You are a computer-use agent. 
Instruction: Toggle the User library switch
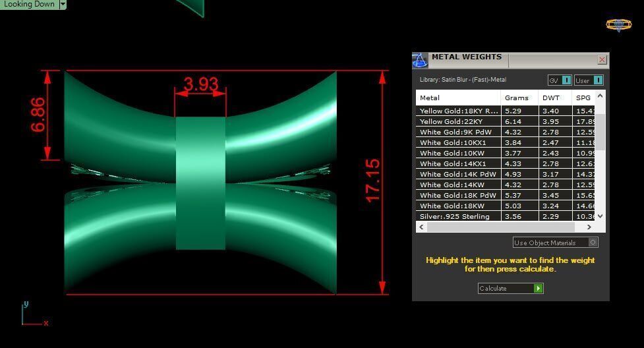coord(589,80)
